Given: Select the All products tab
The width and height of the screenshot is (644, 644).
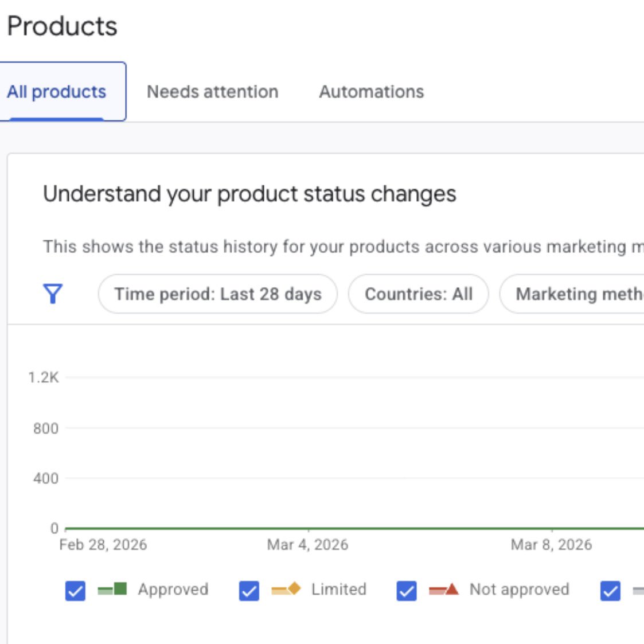Looking at the screenshot, I should (x=57, y=92).
